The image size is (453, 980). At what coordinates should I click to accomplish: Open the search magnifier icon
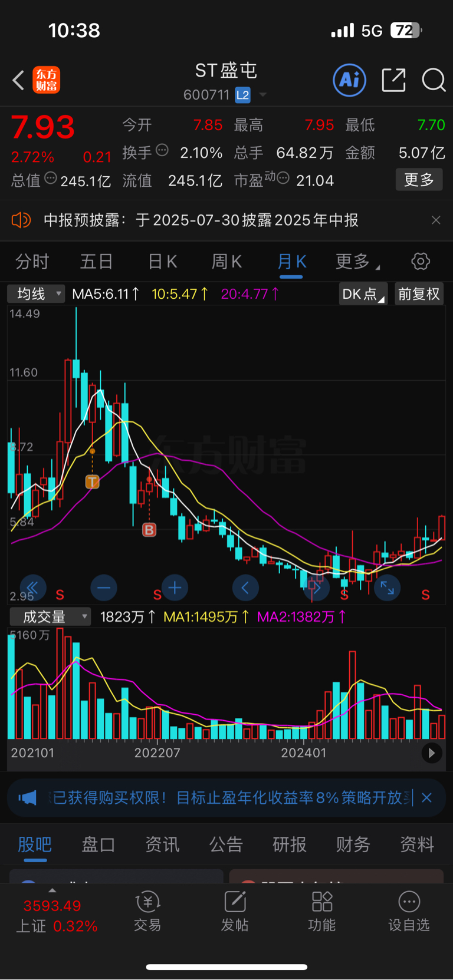point(434,80)
